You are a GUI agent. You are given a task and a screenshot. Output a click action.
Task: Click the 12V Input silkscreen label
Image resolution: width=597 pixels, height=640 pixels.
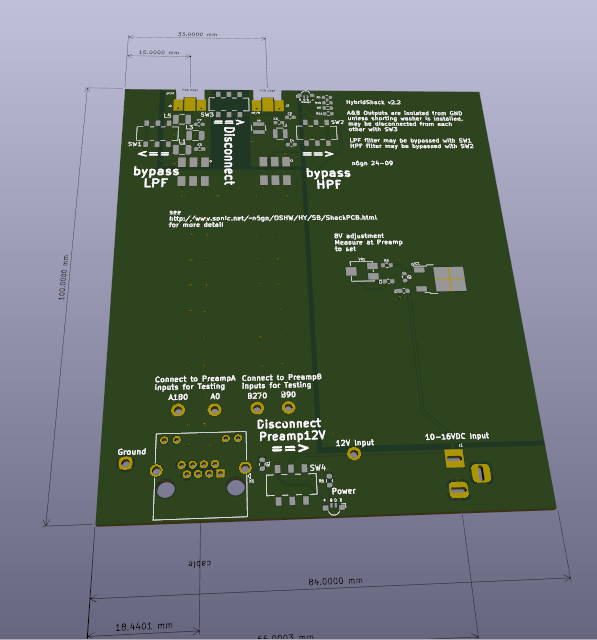pyautogui.click(x=355, y=443)
